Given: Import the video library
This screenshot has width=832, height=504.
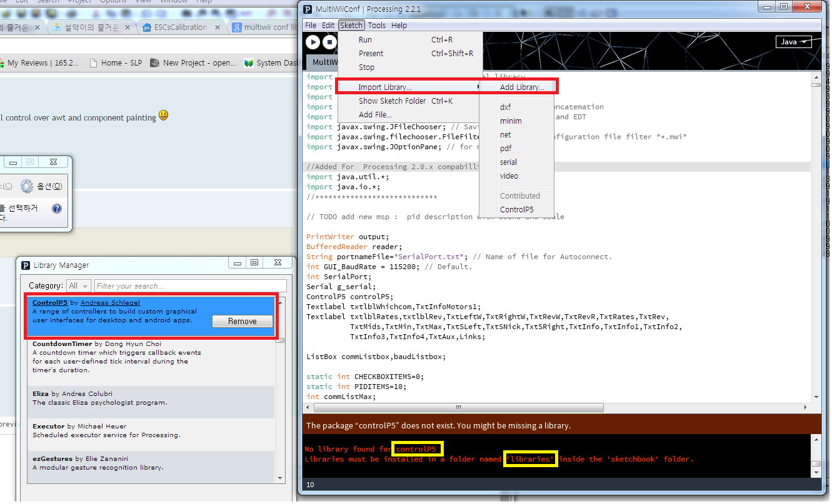Looking at the screenshot, I should [x=517, y=175].
